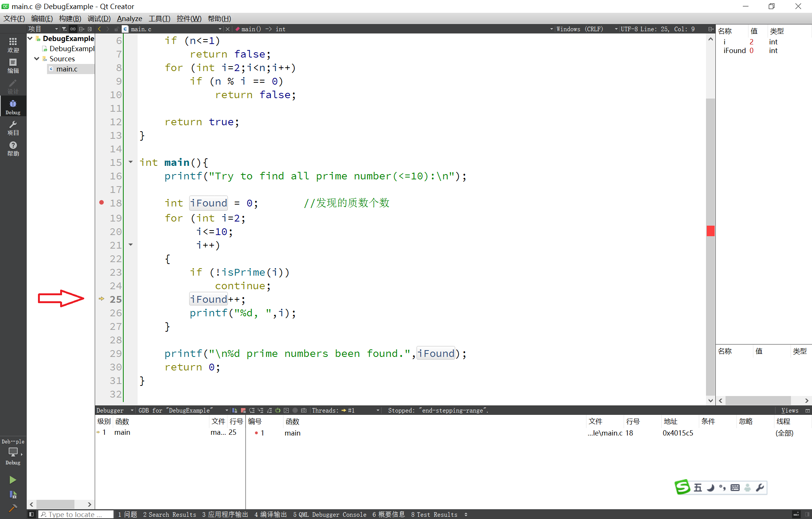Click the Type to locate search field
Image resolution: width=812 pixels, height=519 pixels.
coord(76,514)
